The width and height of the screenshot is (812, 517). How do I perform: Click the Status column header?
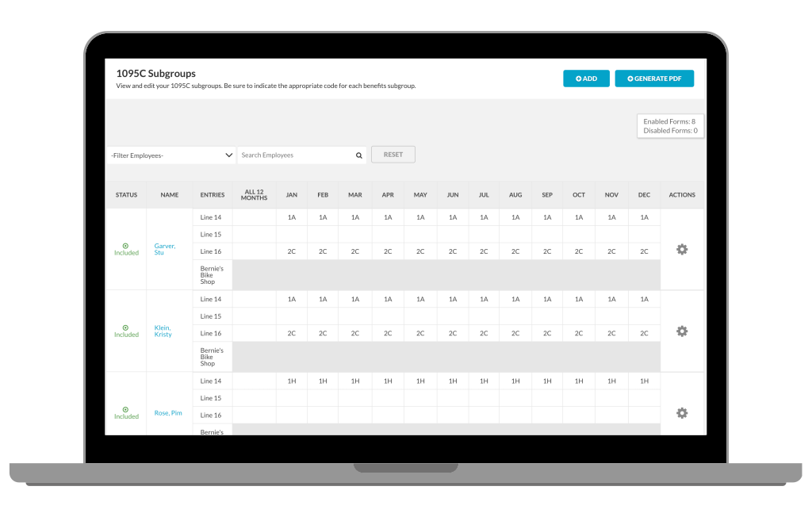point(126,195)
